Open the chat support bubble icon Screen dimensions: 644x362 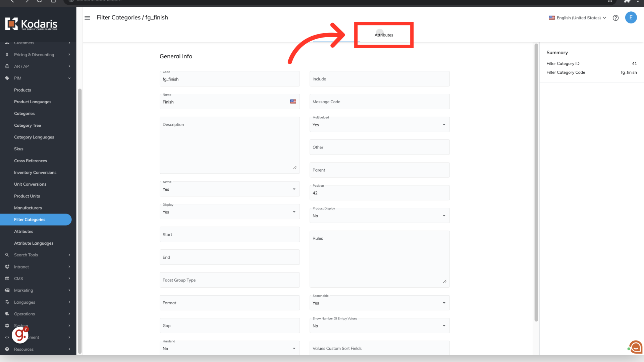636,347
